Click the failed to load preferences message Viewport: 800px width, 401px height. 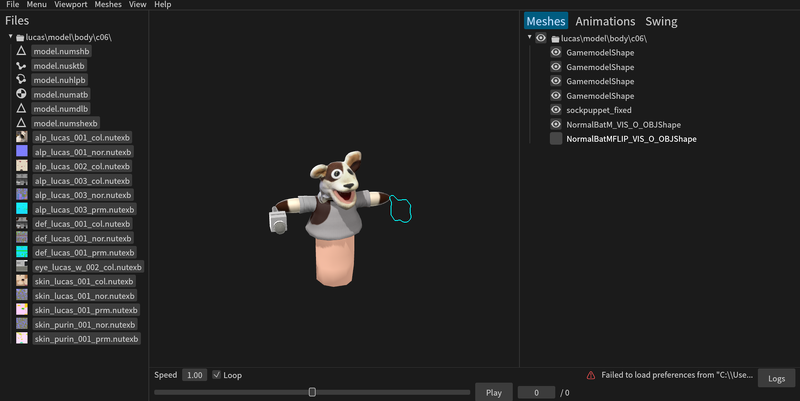pos(677,375)
